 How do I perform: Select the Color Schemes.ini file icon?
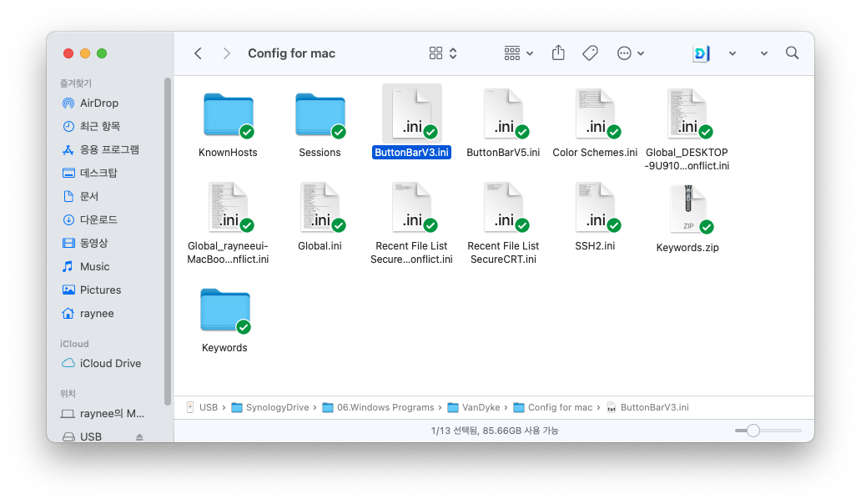(x=595, y=113)
